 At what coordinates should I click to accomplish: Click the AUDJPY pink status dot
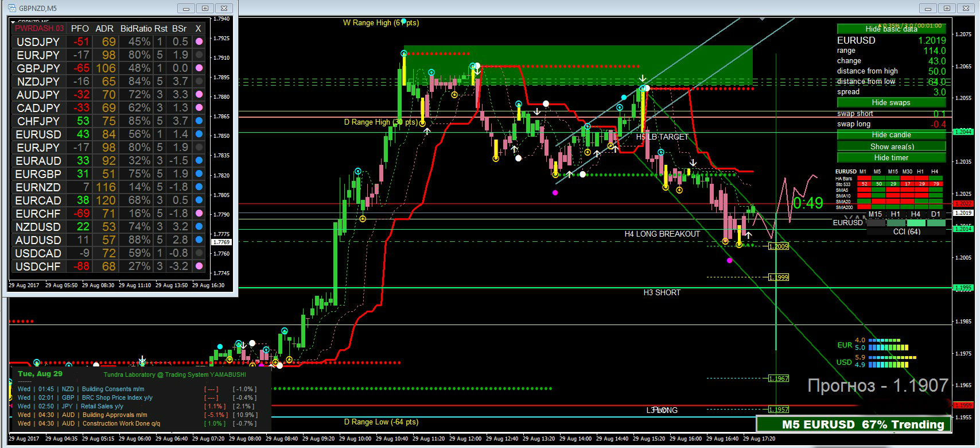pyautogui.click(x=199, y=95)
